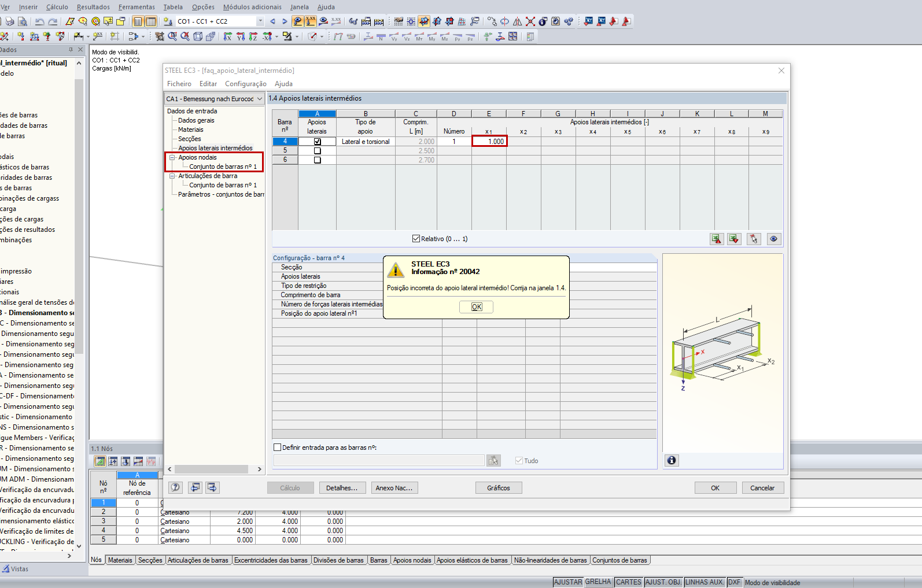The height and width of the screenshot is (588, 922).
Task: Pin the Dados navigator panel
Action: click(x=71, y=50)
